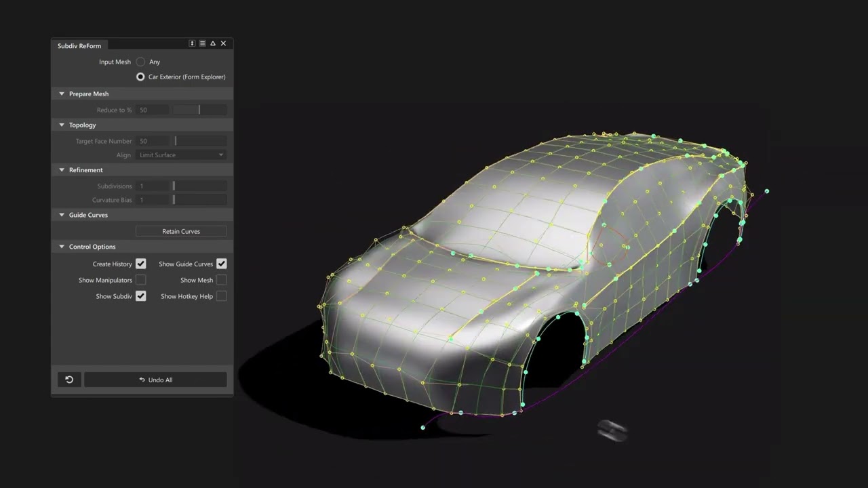This screenshot has width=868, height=488.
Task: Collapse the panel with the triangle icon
Action: click(213, 43)
